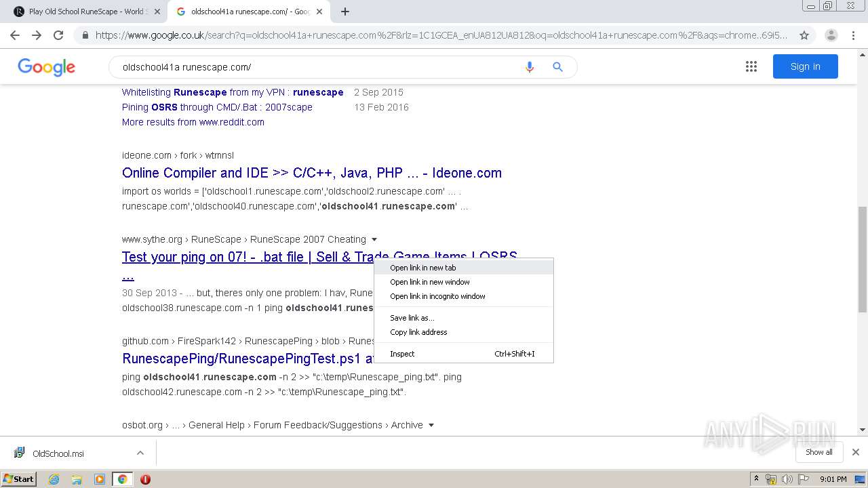
Task: Open Chrome's three-dot menu
Action: [x=854, y=35]
